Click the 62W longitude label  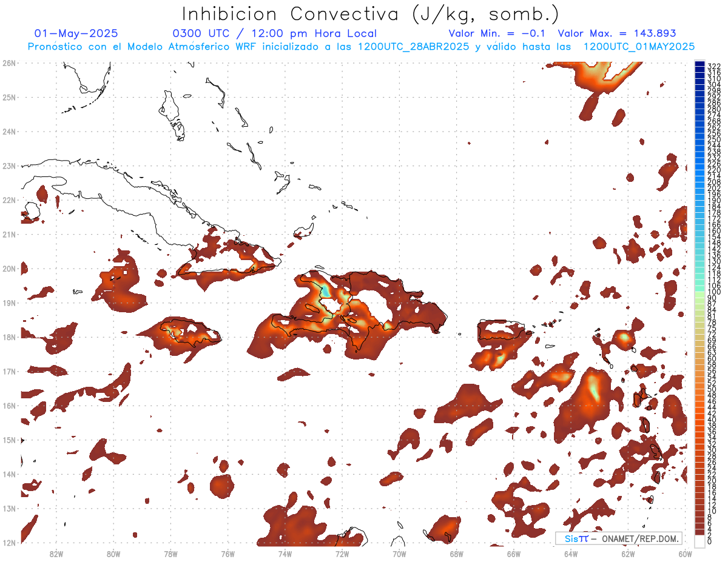628,554
